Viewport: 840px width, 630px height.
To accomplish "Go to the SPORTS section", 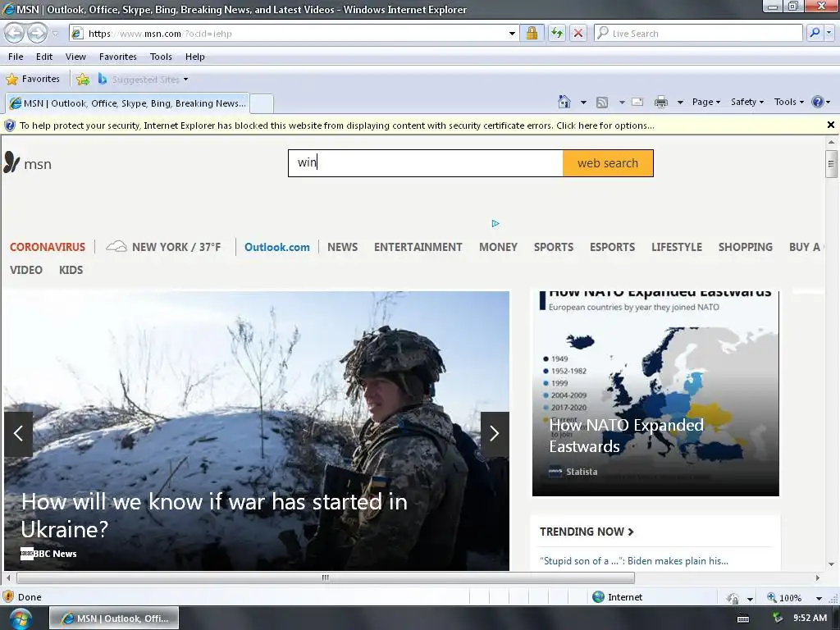I will pos(554,247).
